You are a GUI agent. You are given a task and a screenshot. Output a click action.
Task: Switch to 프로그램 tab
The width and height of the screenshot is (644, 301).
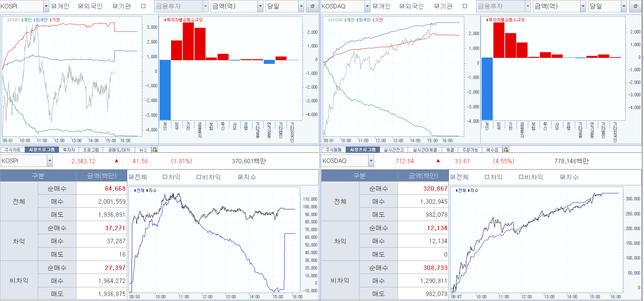[91, 150]
